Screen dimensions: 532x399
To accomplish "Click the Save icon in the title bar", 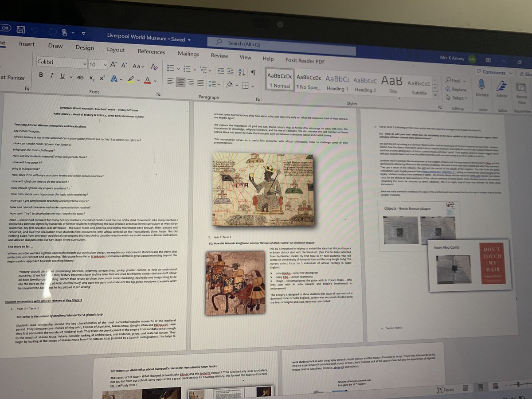I will tap(20, 29).
